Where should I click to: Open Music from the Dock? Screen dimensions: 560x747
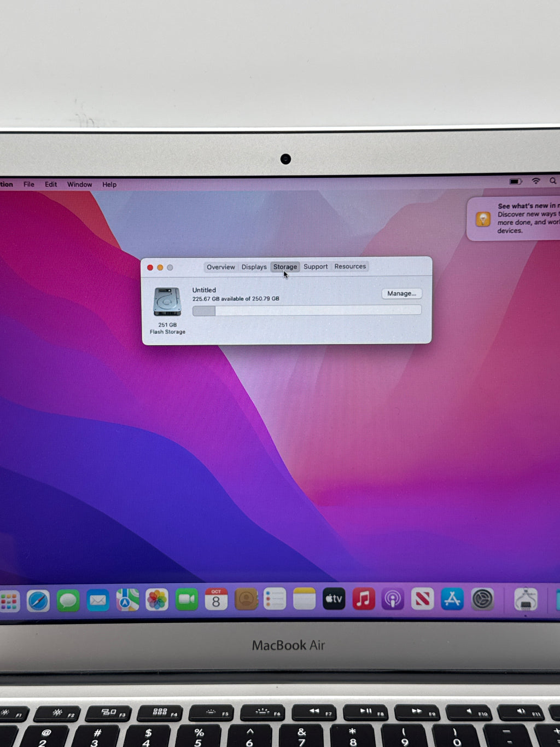coord(364,599)
